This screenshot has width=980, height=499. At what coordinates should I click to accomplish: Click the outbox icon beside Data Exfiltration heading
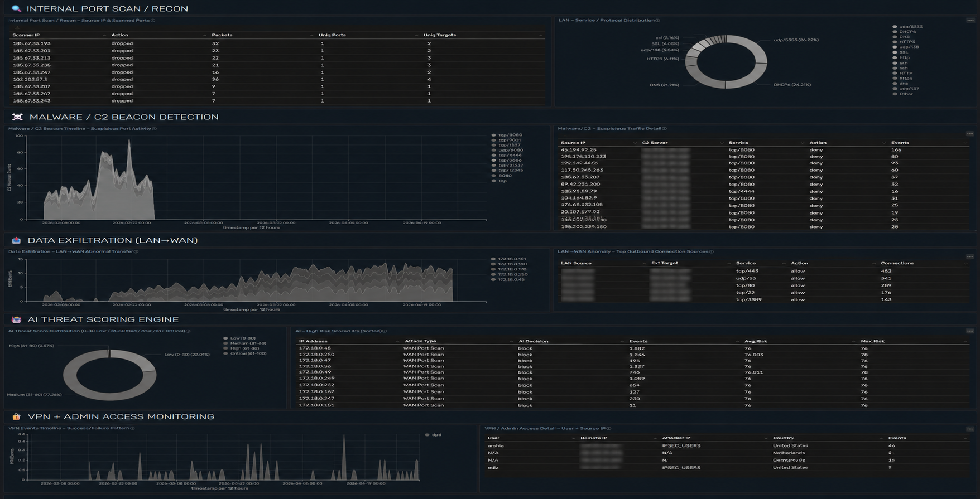16,240
